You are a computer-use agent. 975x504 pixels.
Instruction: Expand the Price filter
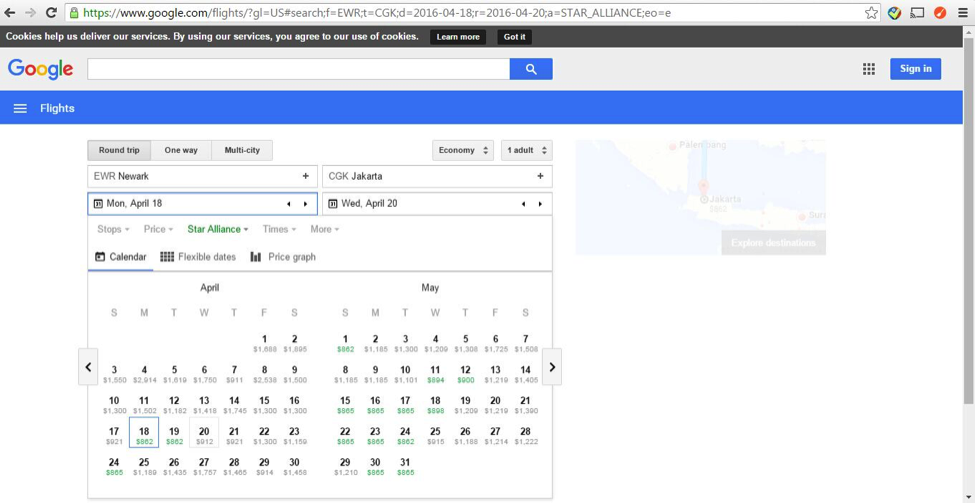(x=159, y=229)
